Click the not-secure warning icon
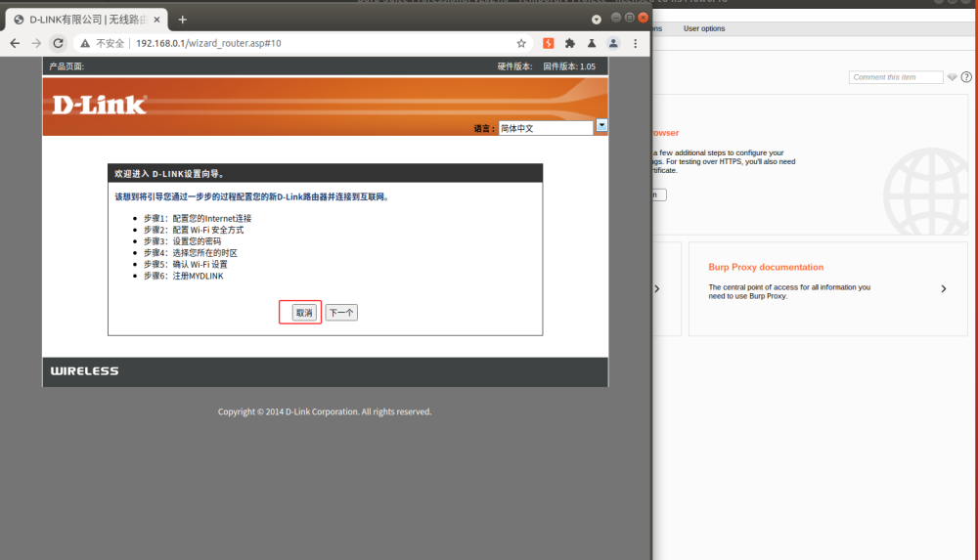This screenshot has height=560, width=978. pyautogui.click(x=86, y=43)
